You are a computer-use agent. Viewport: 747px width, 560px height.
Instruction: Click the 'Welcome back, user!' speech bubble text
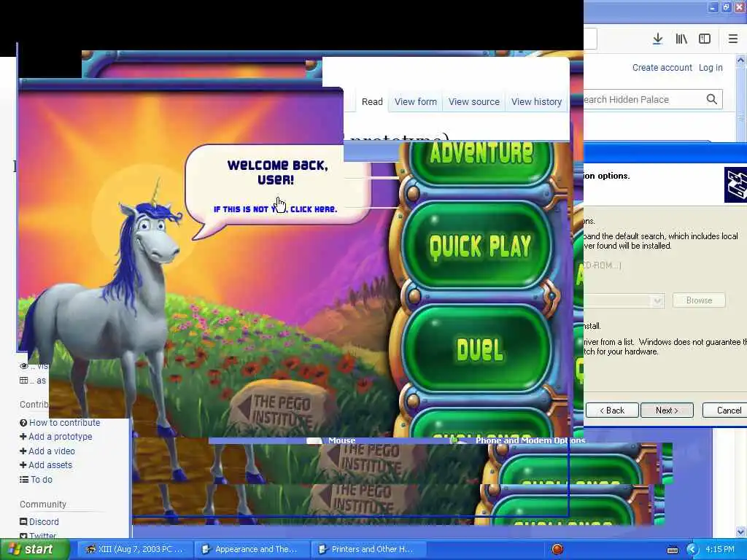coord(277,172)
